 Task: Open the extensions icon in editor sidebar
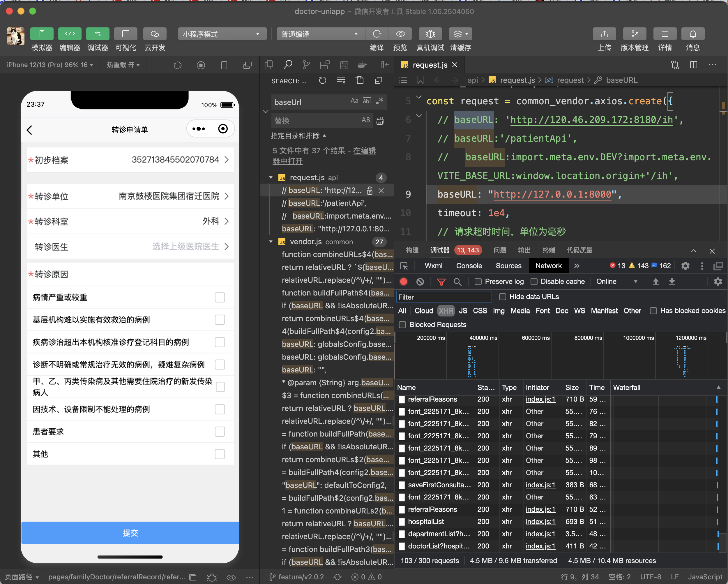tap(325, 65)
